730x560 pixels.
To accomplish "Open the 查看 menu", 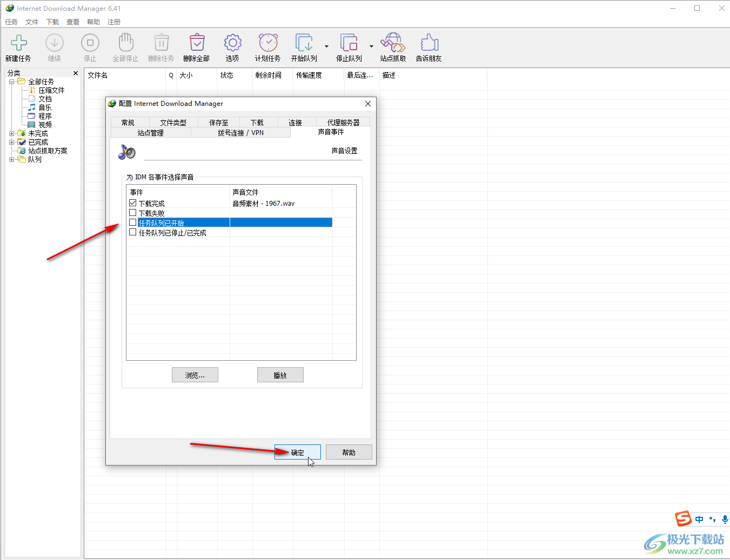I will click(73, 22).
